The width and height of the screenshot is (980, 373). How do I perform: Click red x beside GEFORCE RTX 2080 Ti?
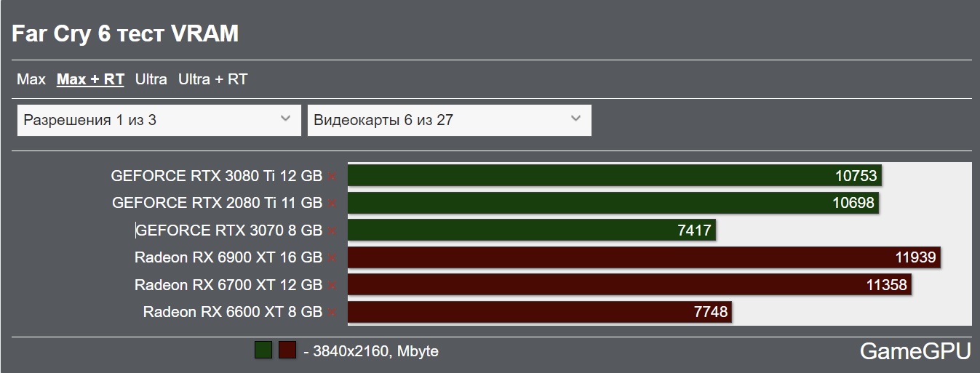pyautogui.click(x=332, y=204)
